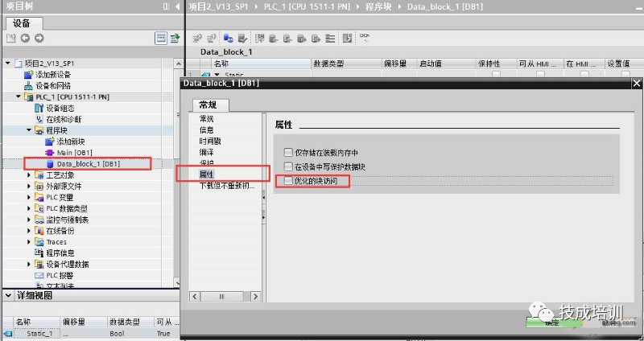Screen dimensions: 644x341
Task: Click the tree toolbar icon with green arrow
Action: pyautogui.click(x=175, y=38)
